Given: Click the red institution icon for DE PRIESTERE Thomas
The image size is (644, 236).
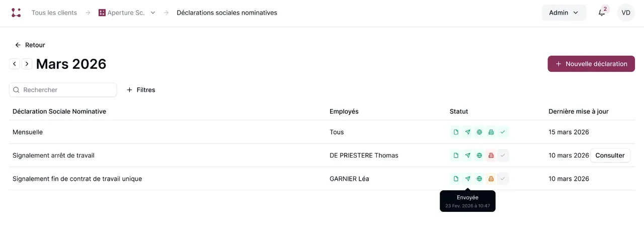Looking at the screenshot, I should click(491, 156).
